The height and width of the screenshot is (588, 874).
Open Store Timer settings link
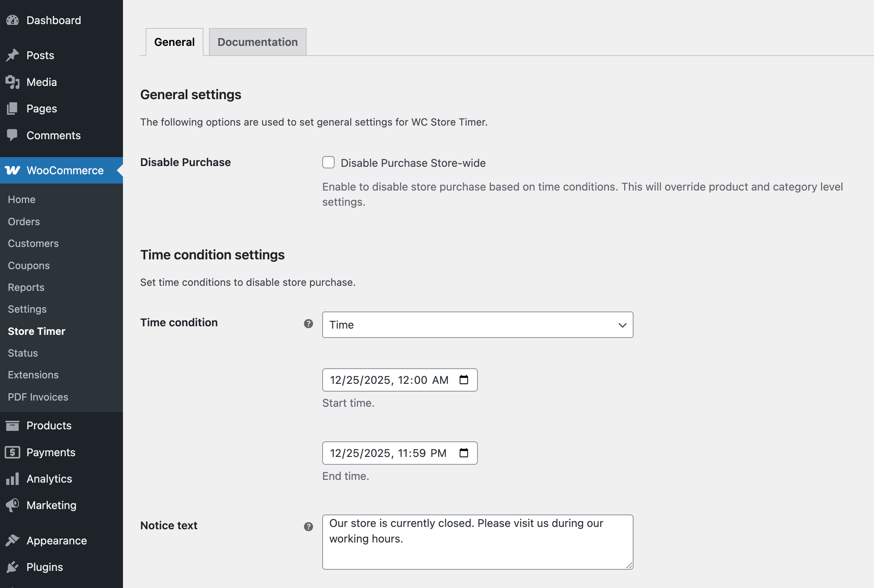pos(36,331)
